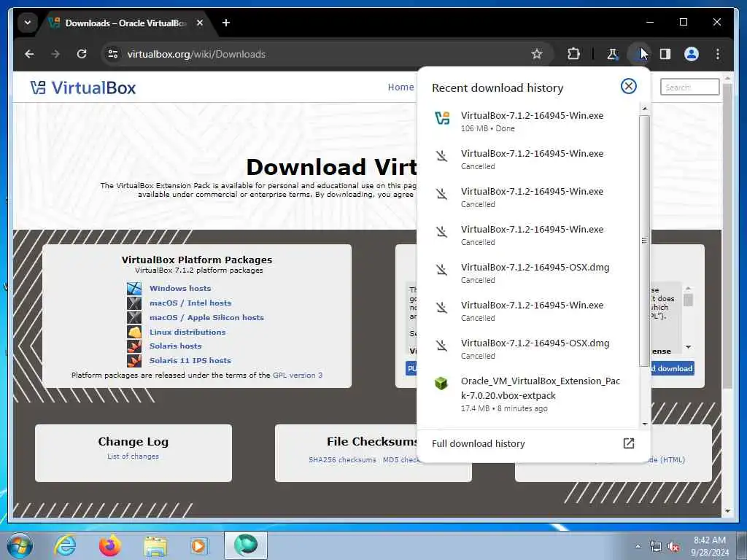Viewport: 747px width, 560px height.
Task: Open a new browser tab
Action: click(226, 23)
